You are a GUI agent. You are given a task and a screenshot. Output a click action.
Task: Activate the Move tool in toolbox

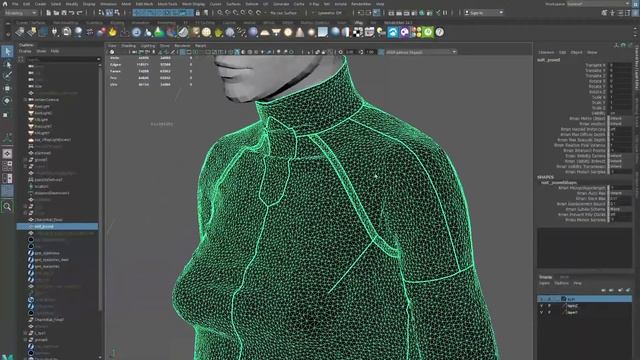(x=7, y=88)
